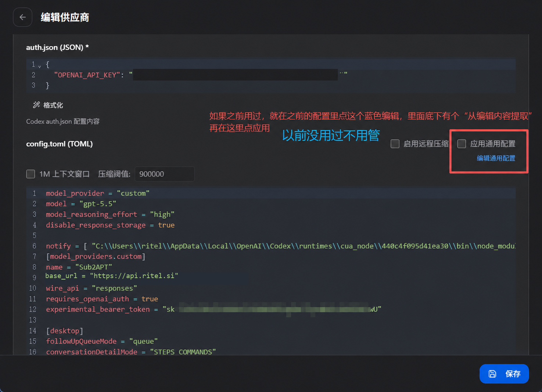Click the 编辑供应商 page title
Image resolution: width=542 pixels, height=392 pixels.
[x=65, y=17]
